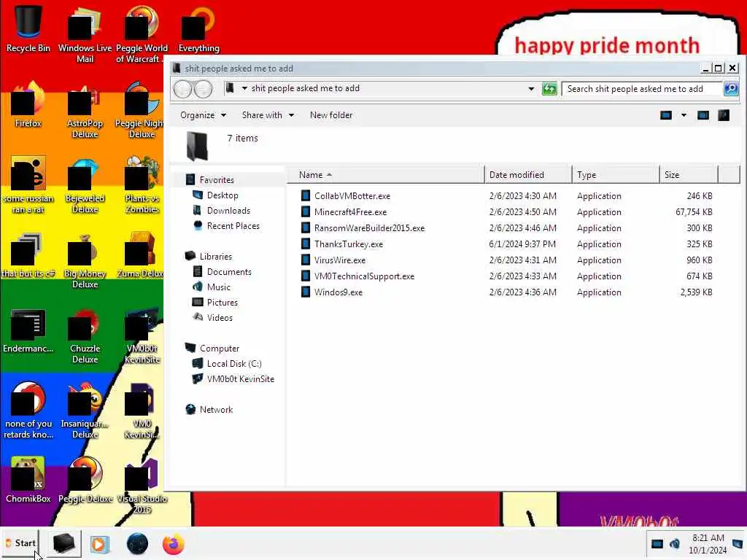Screen dimensions: 747x560
Task: Select Big Money Deluxe desktop icon
Action: pyautogui.click(x=85, y=261)
